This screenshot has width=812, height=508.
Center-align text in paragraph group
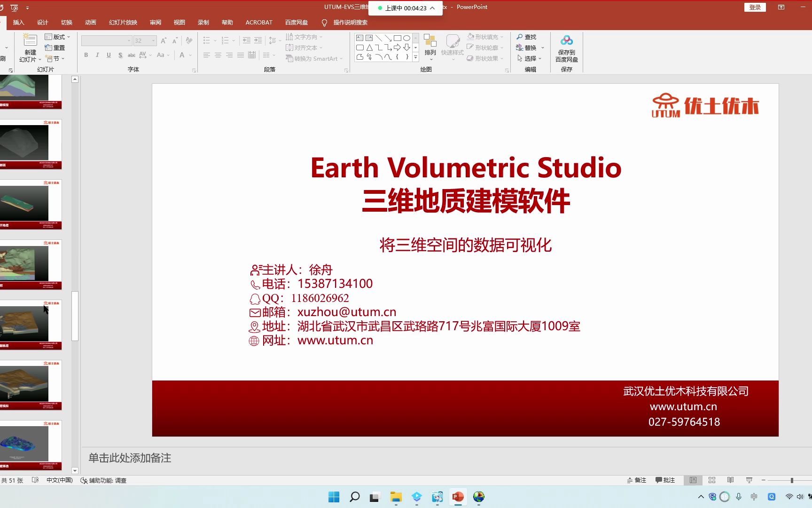(x=218, y=55)
